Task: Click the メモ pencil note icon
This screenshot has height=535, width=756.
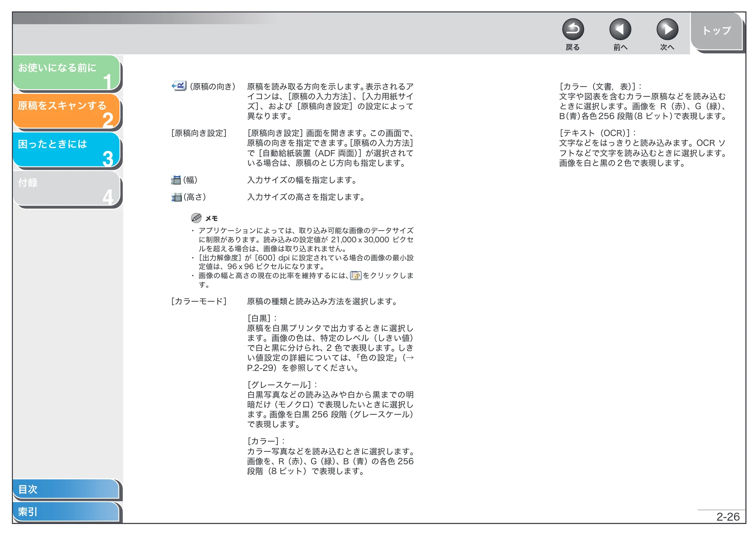Action: [x=196, y=218]
